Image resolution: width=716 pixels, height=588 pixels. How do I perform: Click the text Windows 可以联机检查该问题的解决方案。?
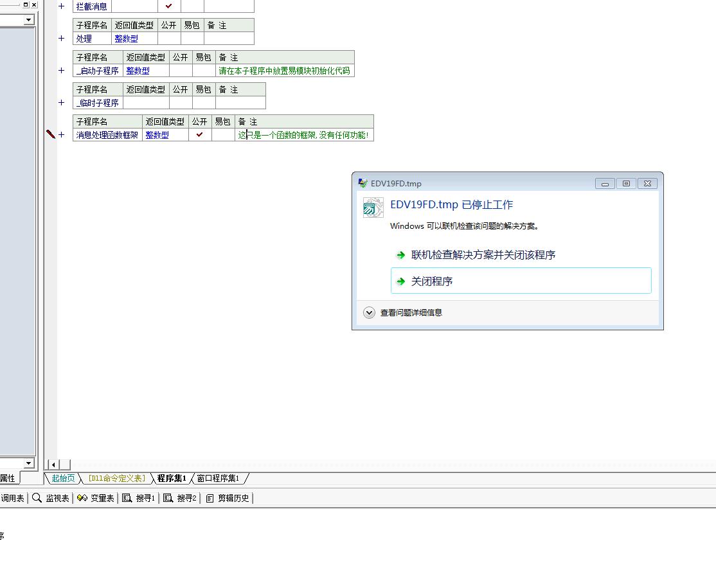click(465, 226)
